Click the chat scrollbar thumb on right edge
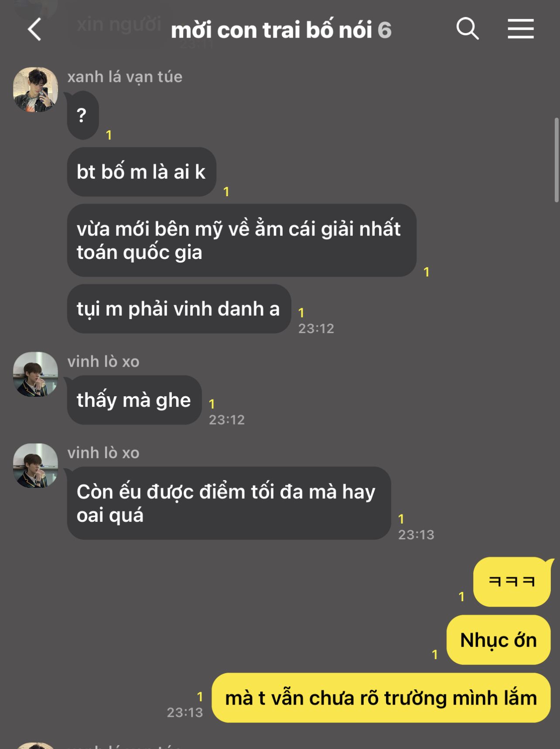Image resolution: width=560 pixels, height=749 pixels. click(556, 160)
